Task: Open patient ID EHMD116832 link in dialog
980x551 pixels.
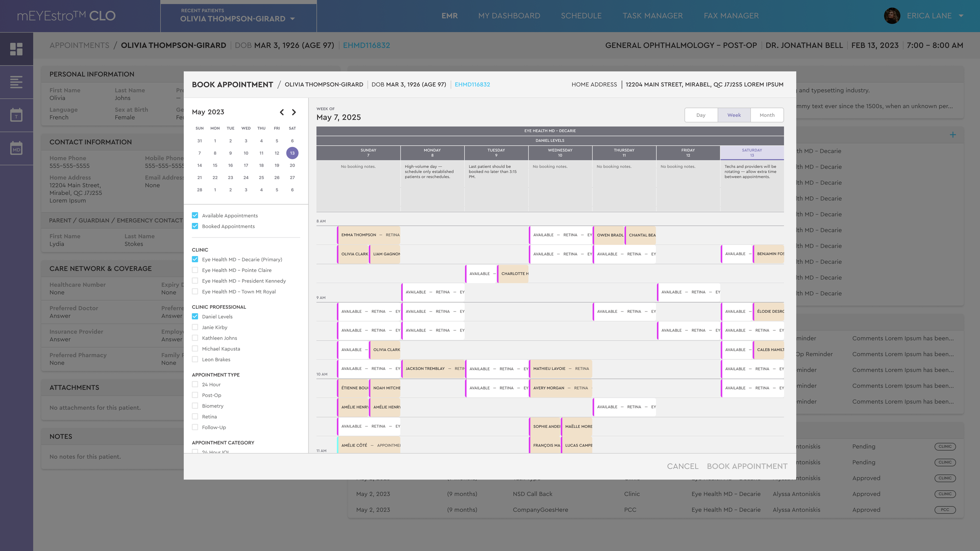Action: [x=472, y=85]
